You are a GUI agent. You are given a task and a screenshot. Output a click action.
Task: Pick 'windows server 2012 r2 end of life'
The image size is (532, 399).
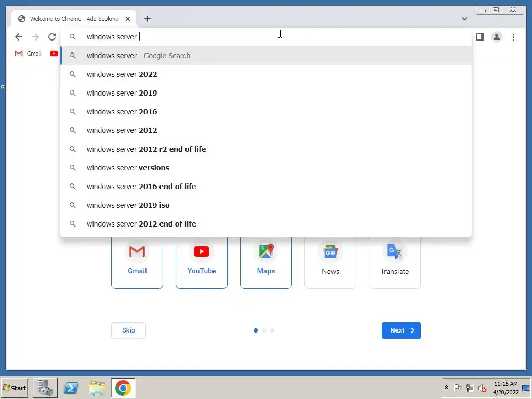(x=266, y=149)
